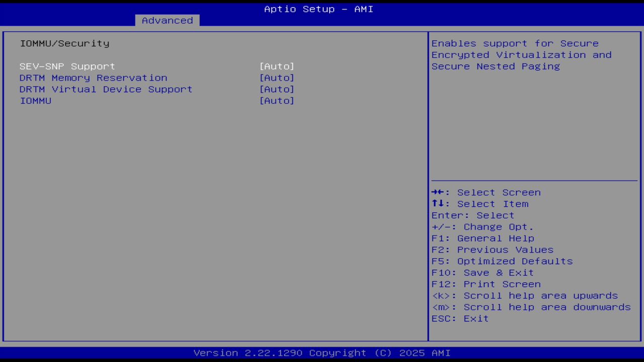Select the SEV-SNP Support setting

click(x=67, y=66)
